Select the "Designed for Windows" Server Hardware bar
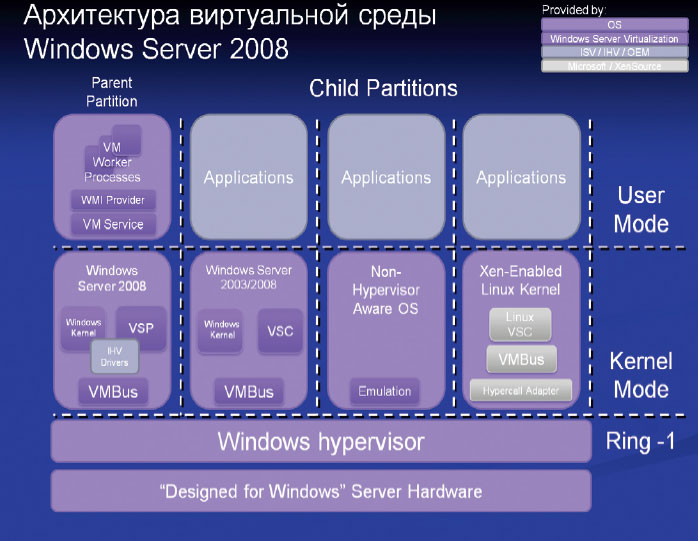Screen dimensions: 698x541 [x=320, y=491]
